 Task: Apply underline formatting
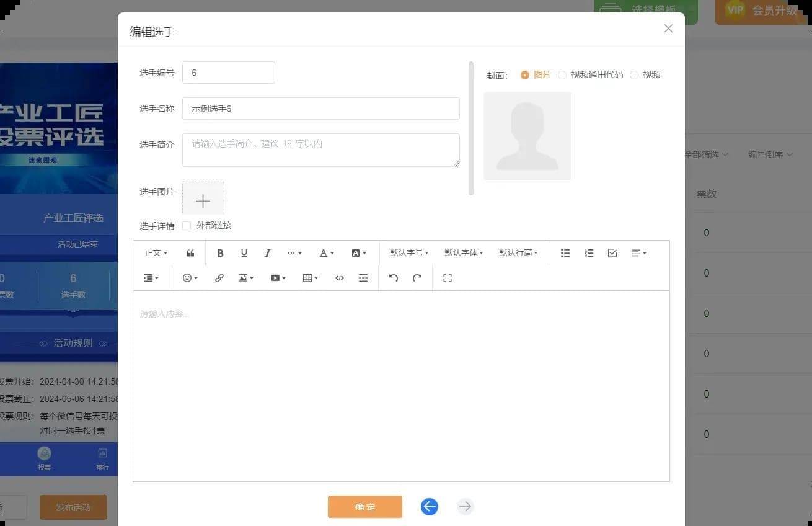pos(244,253)
